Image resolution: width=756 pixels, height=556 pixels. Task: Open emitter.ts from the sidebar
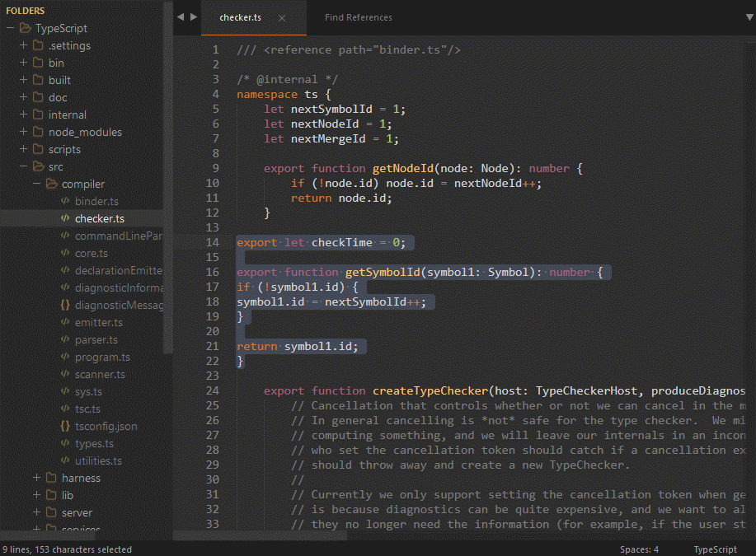98,322
